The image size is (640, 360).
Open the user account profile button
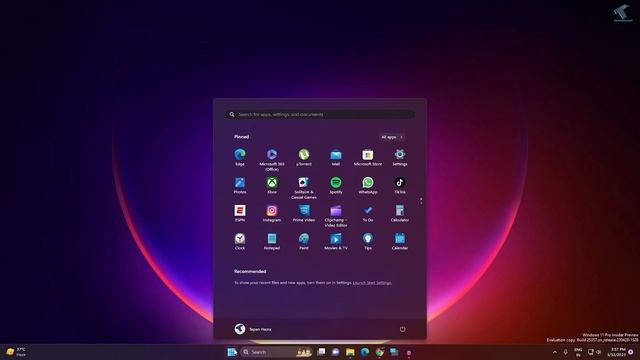pyautogui.click(x=253, y=329)
